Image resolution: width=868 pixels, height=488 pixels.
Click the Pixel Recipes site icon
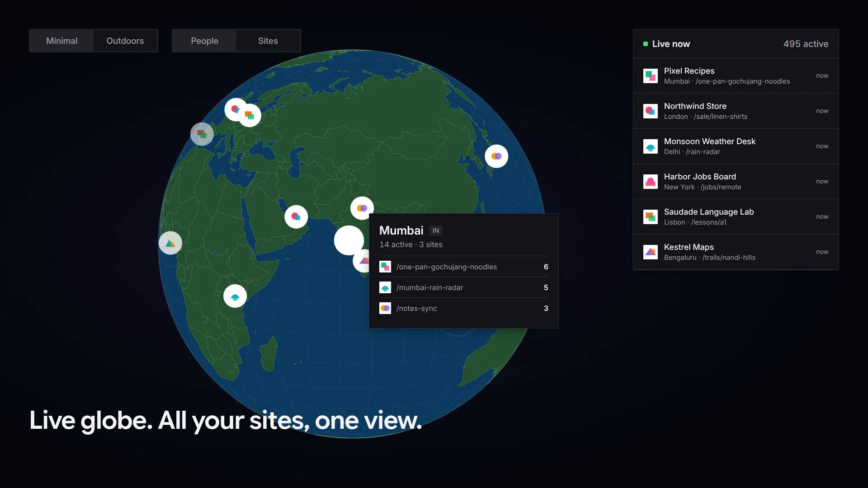click(650, 76)
